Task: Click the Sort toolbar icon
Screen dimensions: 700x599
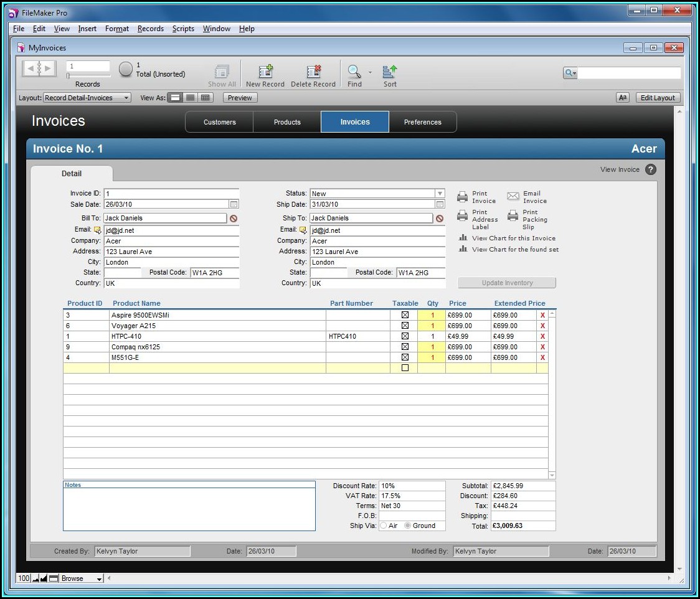Action: coord(390,72)
